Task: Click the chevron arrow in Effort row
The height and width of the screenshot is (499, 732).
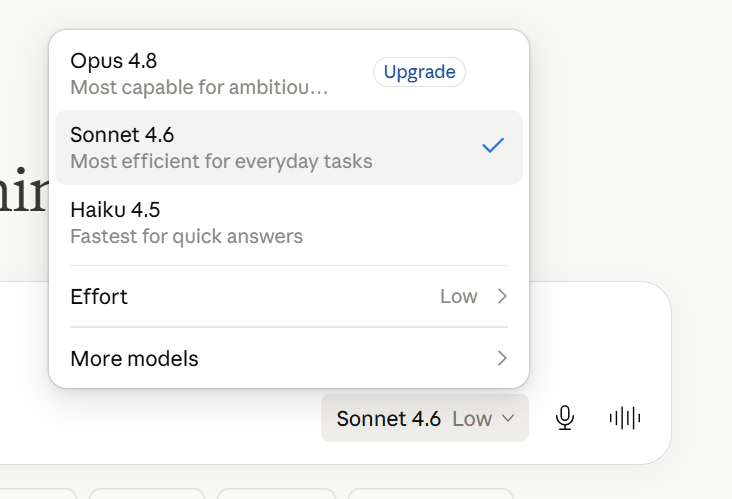Action: [x=502, y=296]
